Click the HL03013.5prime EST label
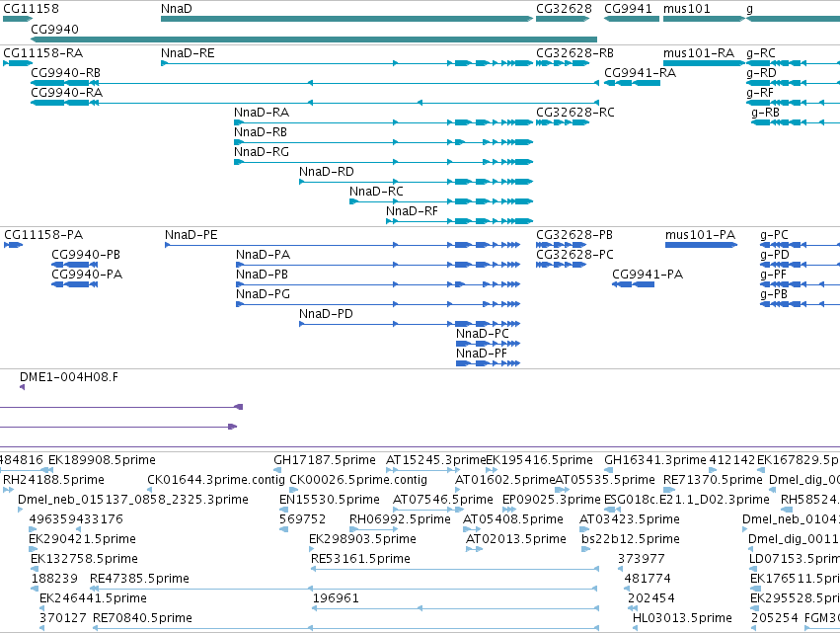Viewport: 840px width, 633px height. (x=682, y=618)
